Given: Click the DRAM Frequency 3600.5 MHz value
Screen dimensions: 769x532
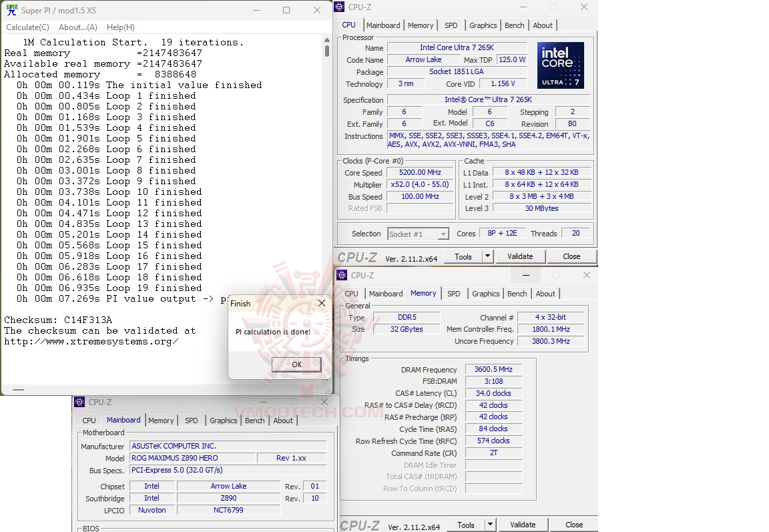Looking at the screenshot, I should tap(493, 369).
